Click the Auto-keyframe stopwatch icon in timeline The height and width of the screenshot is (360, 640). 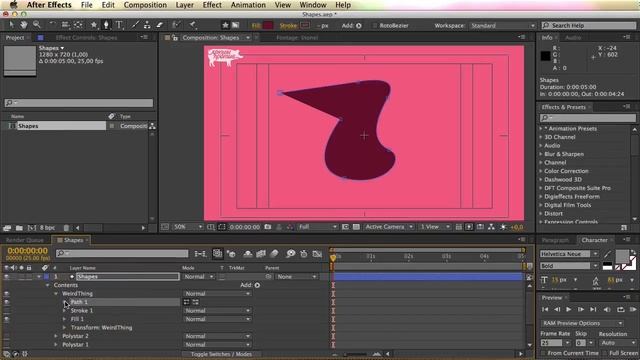304,254
